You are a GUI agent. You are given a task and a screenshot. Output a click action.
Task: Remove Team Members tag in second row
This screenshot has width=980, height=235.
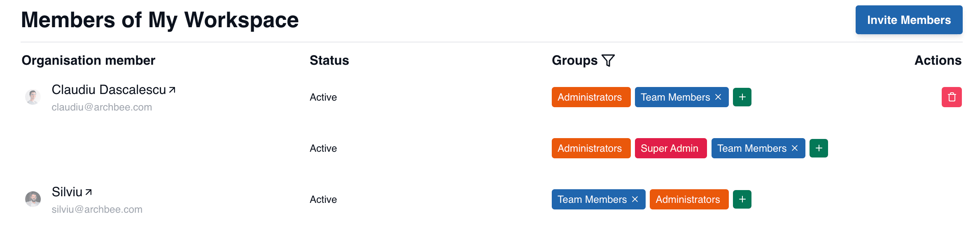(795, 148)
